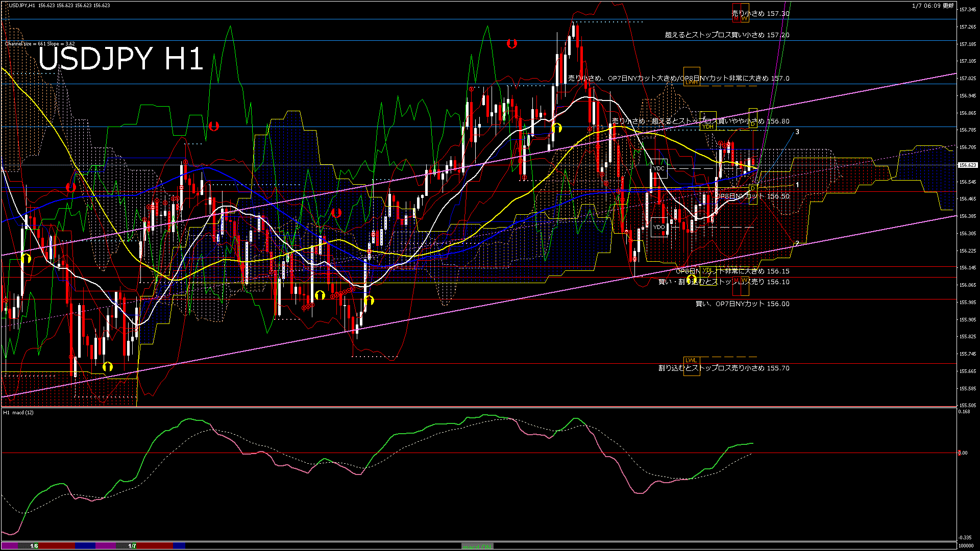
Task: Click the white YDO marker box
Action: pyautogui.click(x=659, y=227)
